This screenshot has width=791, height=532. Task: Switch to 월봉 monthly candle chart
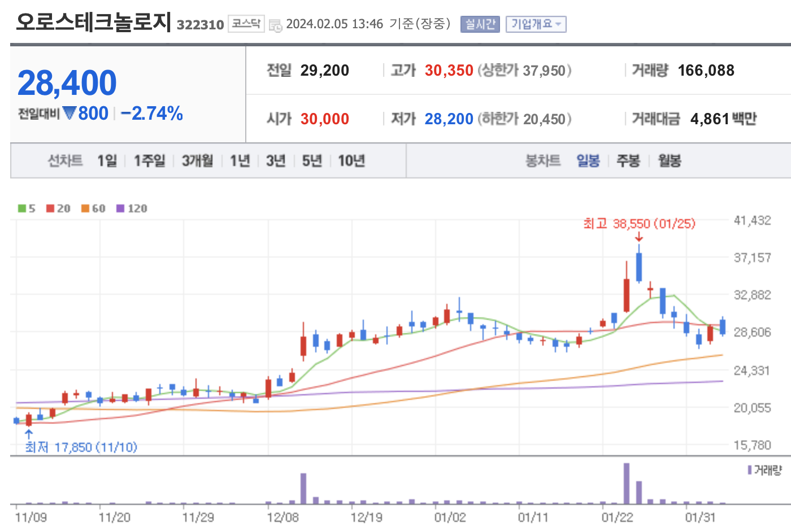(x=670, y=161)
